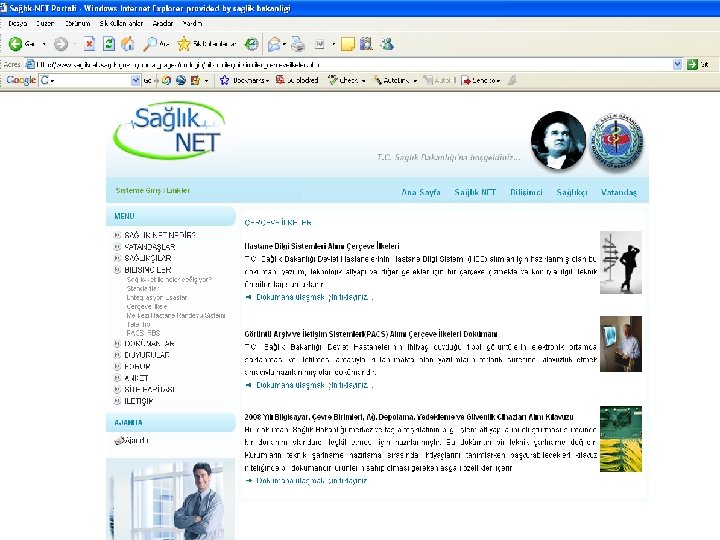Click the Google toolbar blocked popups icon
This screenshot has height=540, width=720.
tap(280, 80)
